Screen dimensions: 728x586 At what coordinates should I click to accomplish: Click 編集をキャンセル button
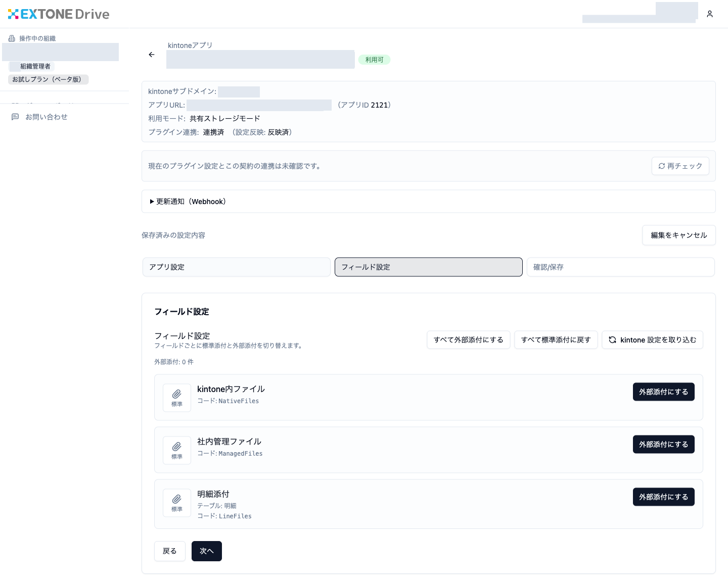[x=679, y=235]
